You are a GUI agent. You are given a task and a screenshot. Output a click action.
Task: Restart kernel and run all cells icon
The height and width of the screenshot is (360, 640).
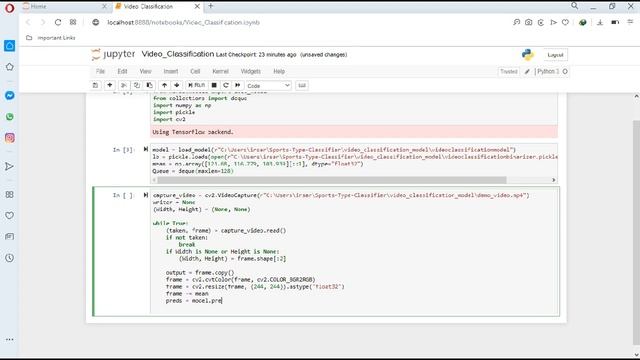click(238, 85)
